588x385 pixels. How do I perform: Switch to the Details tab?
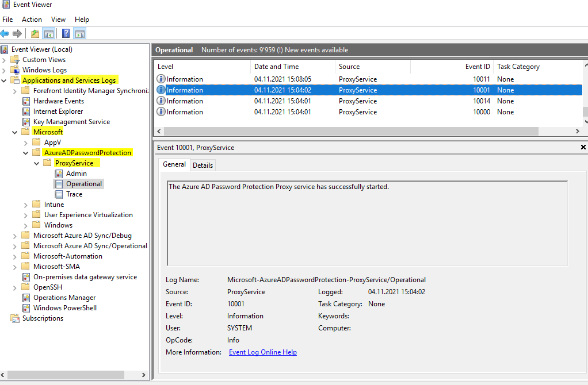click(203, 165)
